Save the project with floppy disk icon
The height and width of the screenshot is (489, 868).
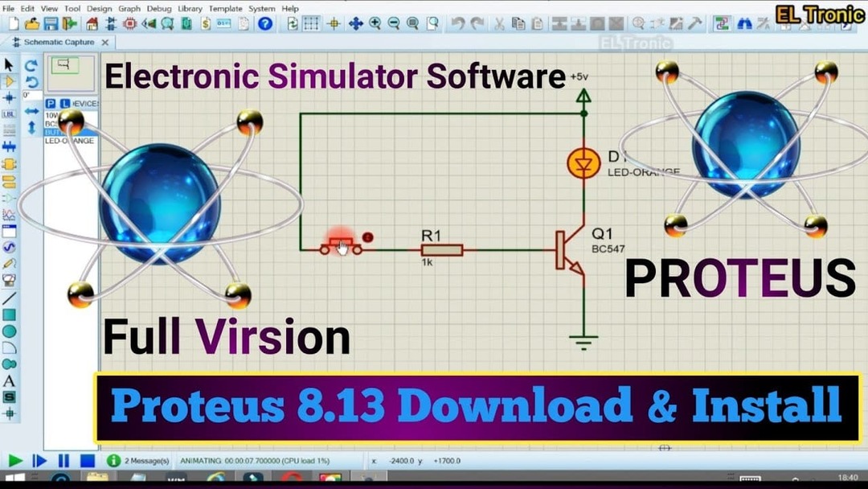(51, 24)
